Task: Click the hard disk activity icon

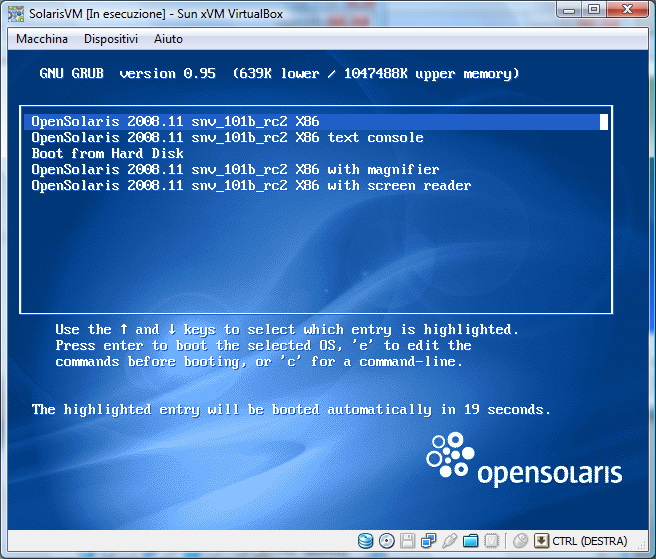Action: [365, 541]
